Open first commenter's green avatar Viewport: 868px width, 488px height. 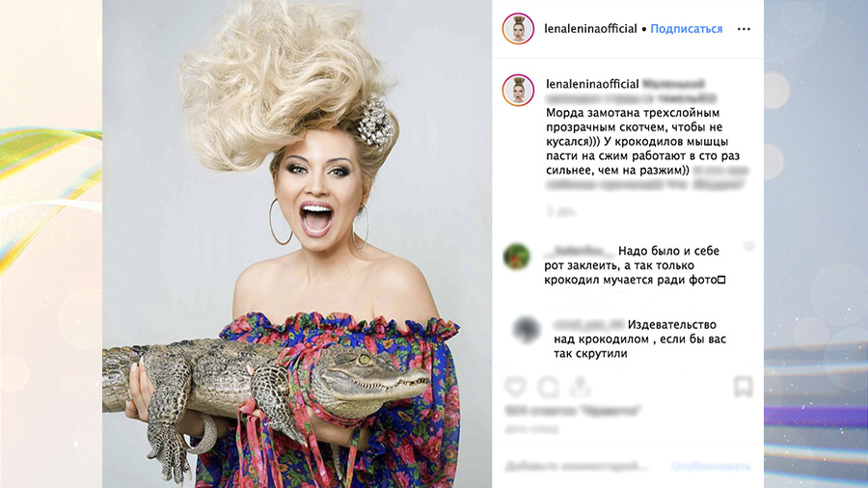click(517, 257)
